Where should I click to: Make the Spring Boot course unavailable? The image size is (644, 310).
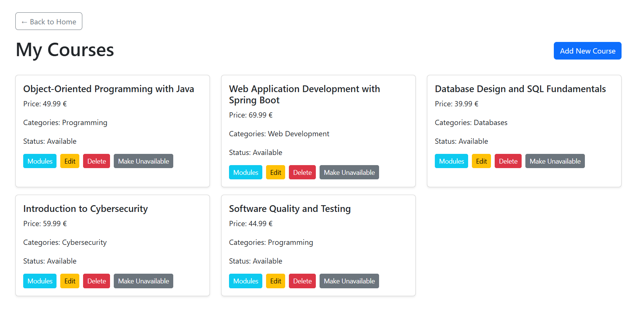[349, 172]
